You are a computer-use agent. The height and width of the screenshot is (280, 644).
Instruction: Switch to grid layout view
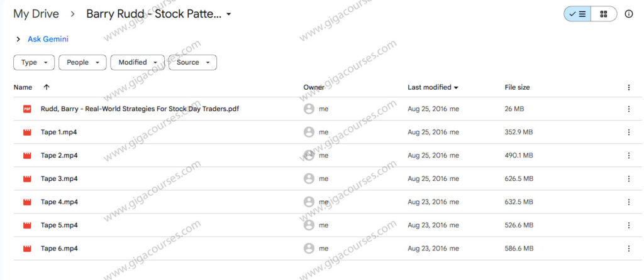[x=604, y=14]
